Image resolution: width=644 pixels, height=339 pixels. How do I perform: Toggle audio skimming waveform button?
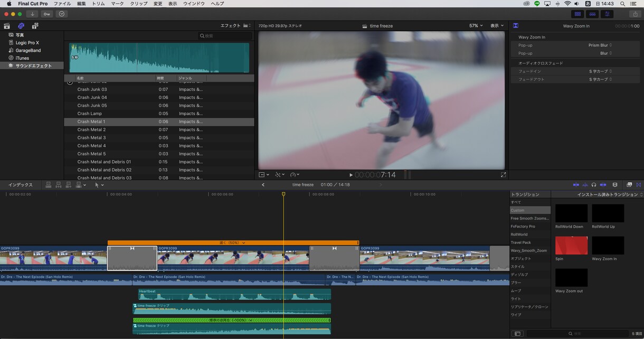[x=585, y=185]
